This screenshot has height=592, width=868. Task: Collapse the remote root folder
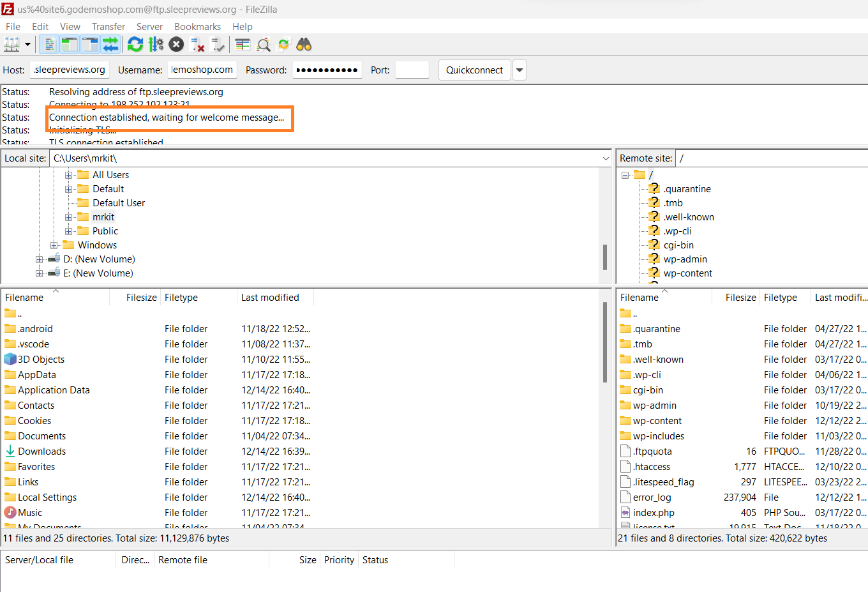[x=625, y=175]
